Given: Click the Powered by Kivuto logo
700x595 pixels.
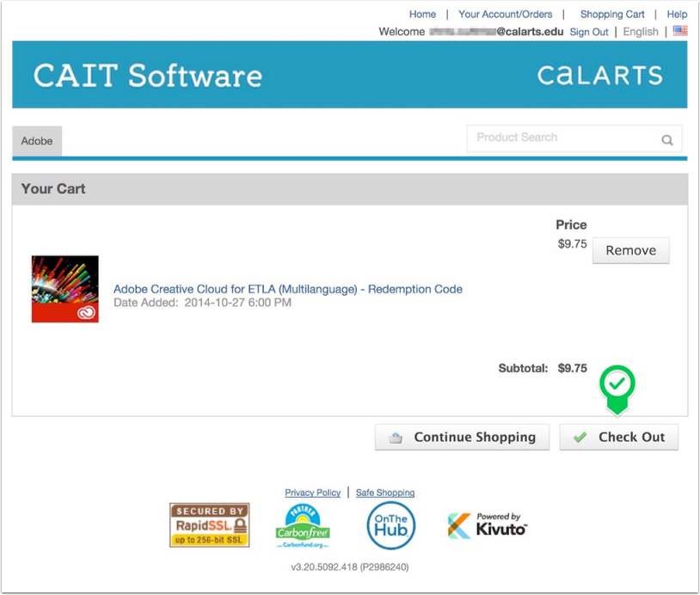Looking at the screenshot, I should tap(488, 525).
